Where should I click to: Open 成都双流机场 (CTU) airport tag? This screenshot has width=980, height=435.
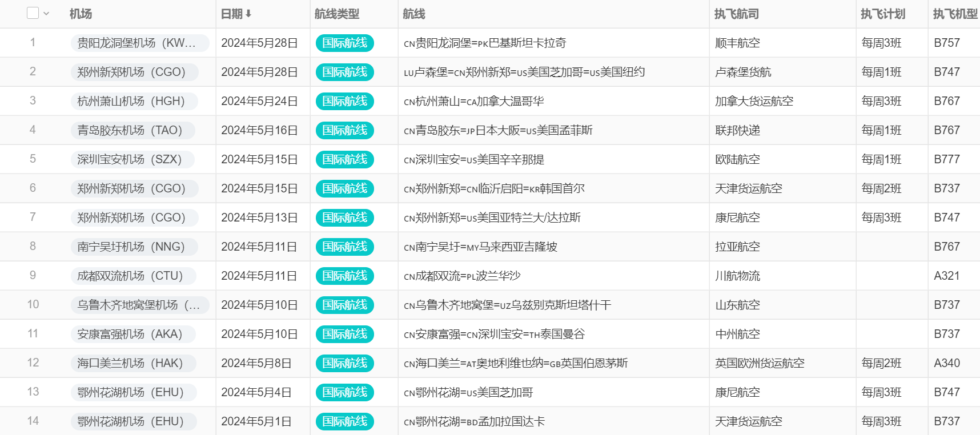pyautogui.click(x=133, y=276)
